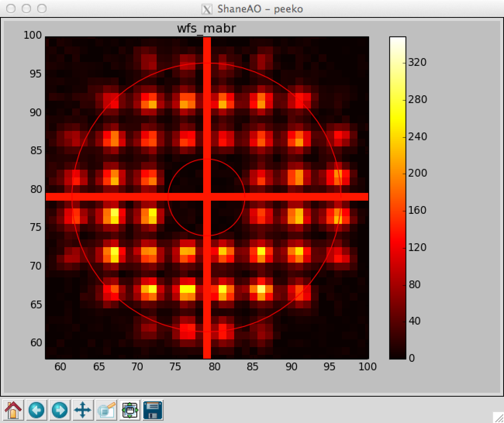Click the heatmap colorbar gradient
The height and width of the screenshot is (423, 504).
[x=397, y=198]
